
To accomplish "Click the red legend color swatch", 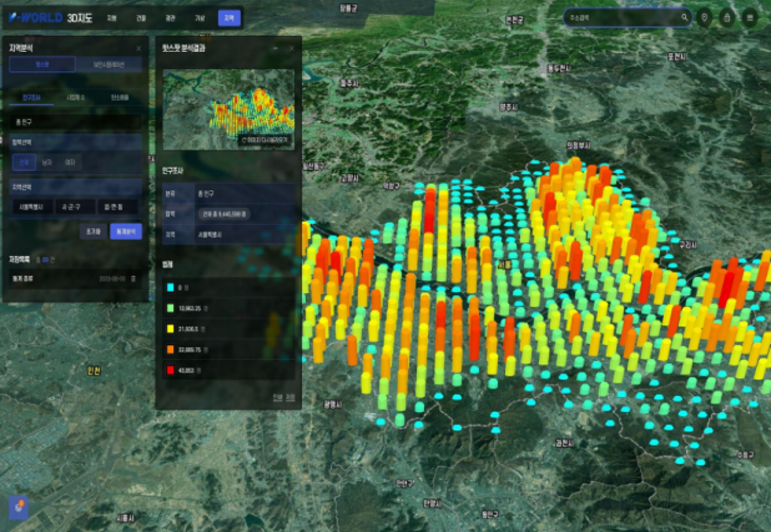I will tap(169, 370).
